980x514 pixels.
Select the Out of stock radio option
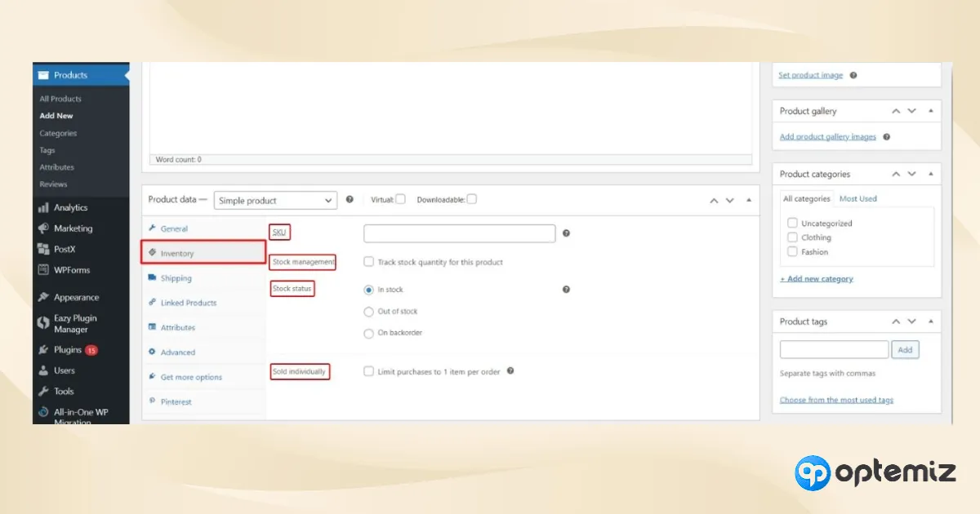tap(368, 312)
